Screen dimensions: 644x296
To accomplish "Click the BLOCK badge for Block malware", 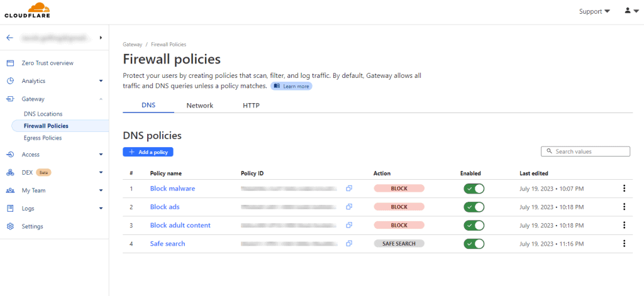I will coord(399,189).
